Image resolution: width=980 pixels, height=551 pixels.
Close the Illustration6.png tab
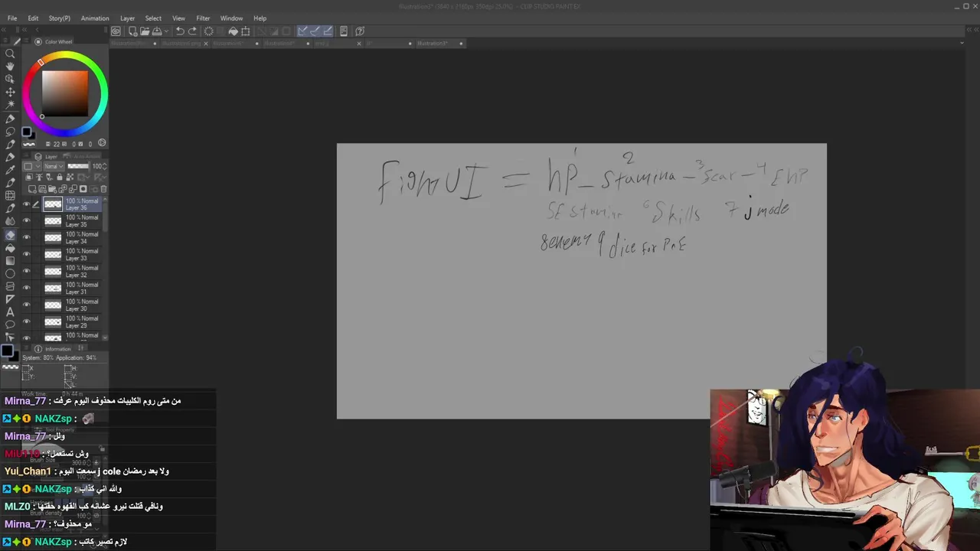coord(206,44)
